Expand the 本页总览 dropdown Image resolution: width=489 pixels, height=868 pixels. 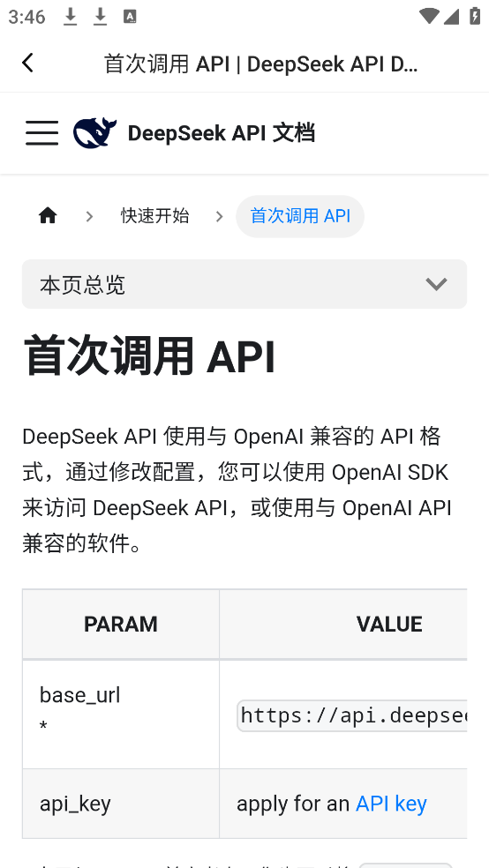pos(244,284)
